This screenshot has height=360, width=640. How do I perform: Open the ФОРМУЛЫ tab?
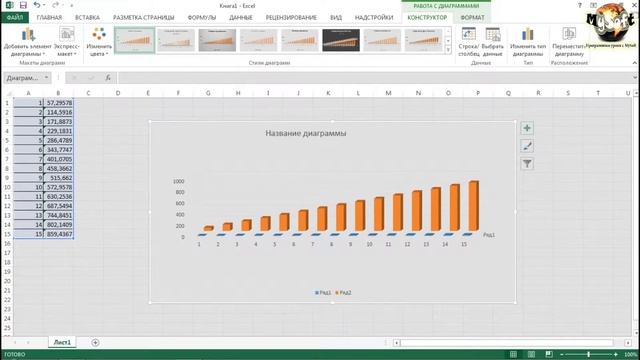pos(202,18)
